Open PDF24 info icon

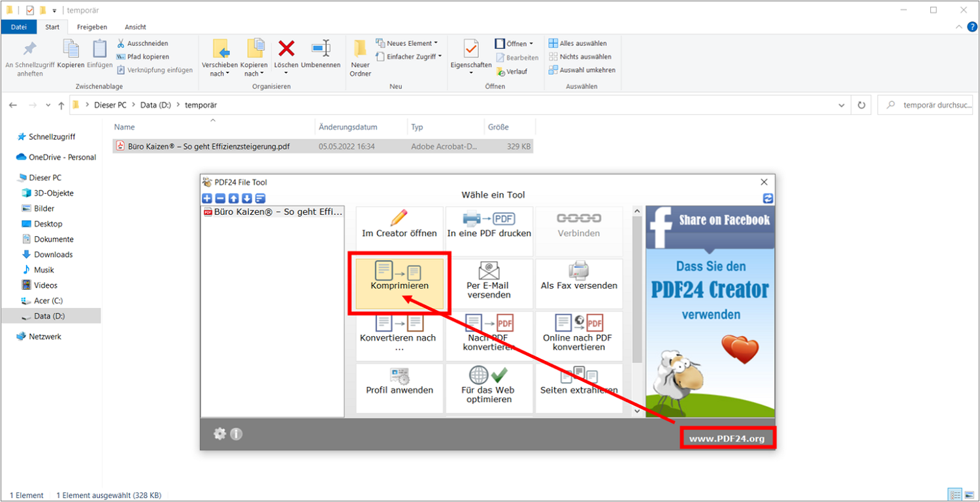[237, 433]
